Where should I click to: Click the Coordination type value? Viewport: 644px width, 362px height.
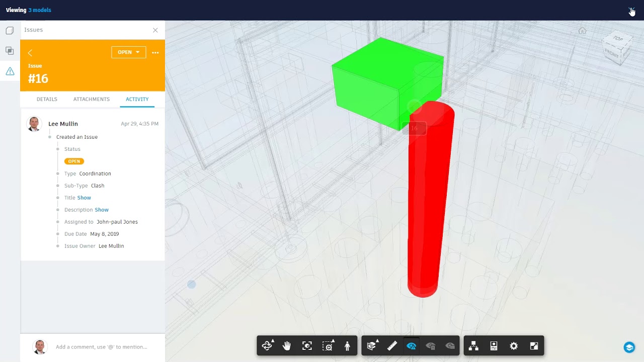coord(95,173)
